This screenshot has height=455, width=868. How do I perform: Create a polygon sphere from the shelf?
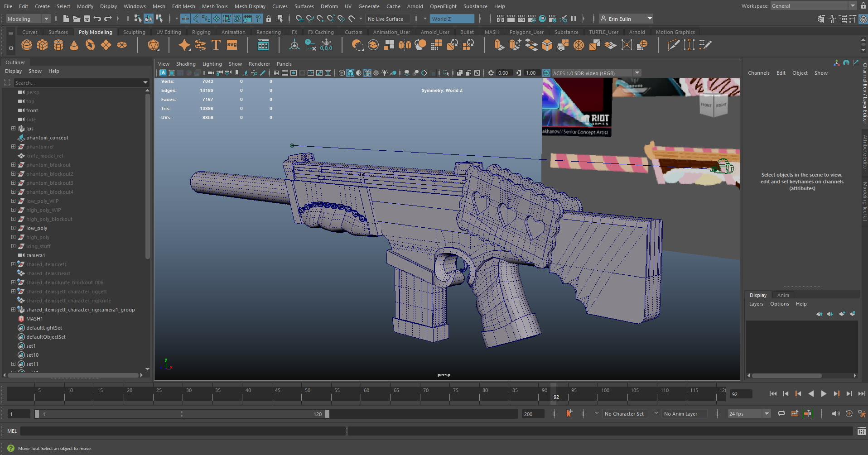point(27,45)
